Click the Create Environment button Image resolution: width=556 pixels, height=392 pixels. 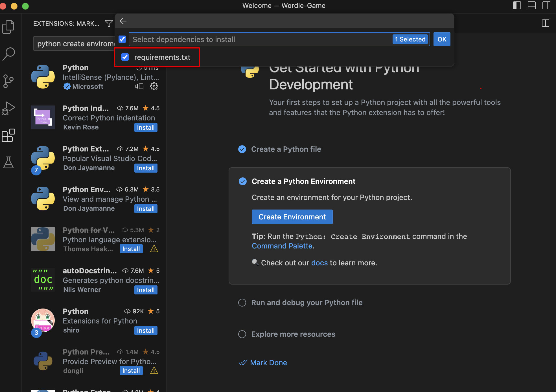pyautogui.click(x=292, y=217)
